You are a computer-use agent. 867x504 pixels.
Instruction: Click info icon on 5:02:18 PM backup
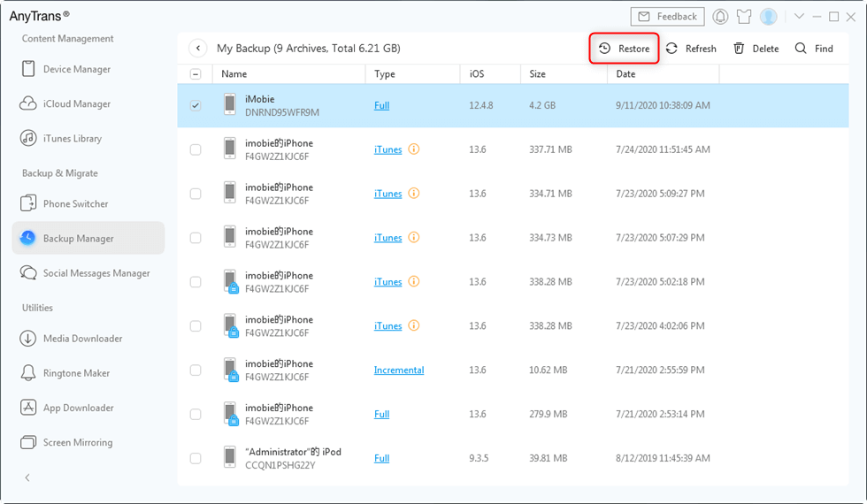(414, 281)
